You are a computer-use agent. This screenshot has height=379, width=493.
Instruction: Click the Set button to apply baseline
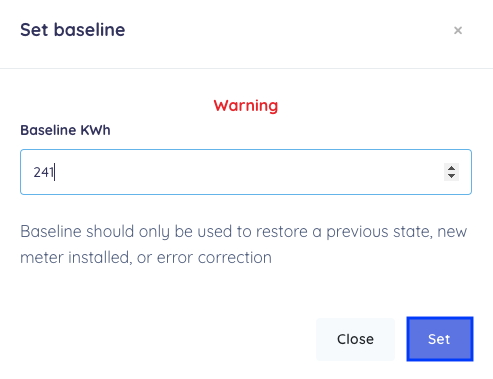(440, 339)
